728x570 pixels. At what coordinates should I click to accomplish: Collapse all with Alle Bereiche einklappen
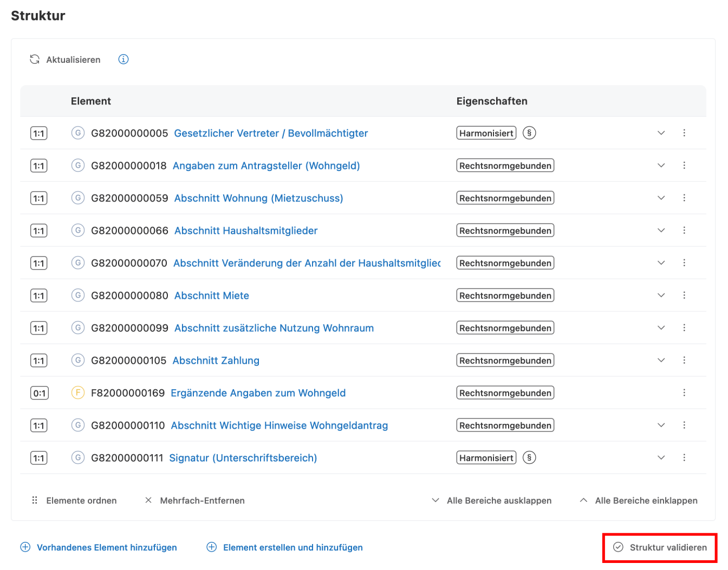pyautogui.click(x=639, y=501)
